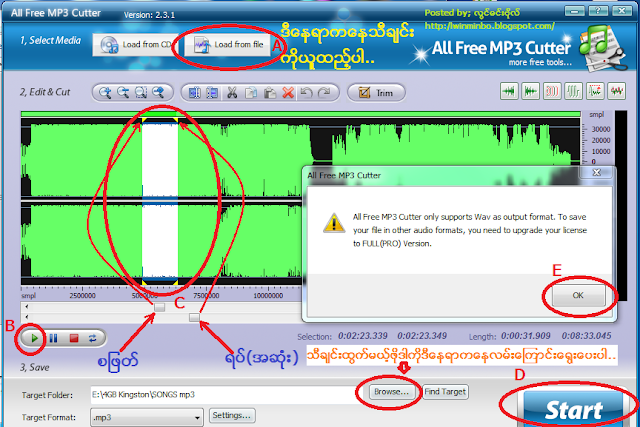Zoom out of the waveform
Image resolution: width=640 pixels, height=427 pixels.
coord(123,93)
